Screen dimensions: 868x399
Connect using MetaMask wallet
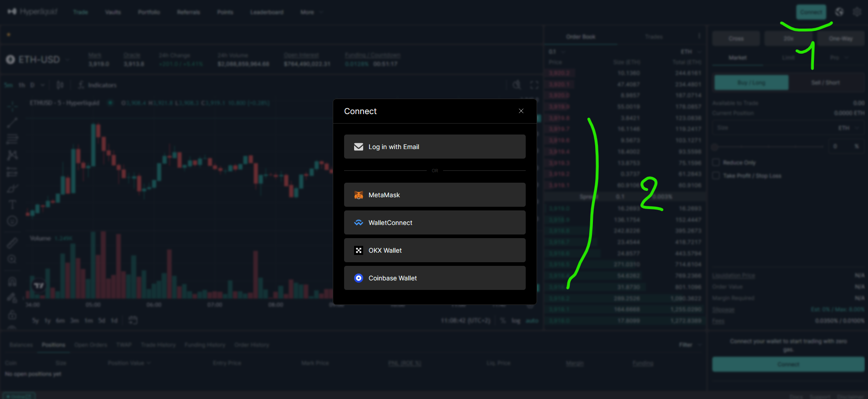(x=435, y=195)
